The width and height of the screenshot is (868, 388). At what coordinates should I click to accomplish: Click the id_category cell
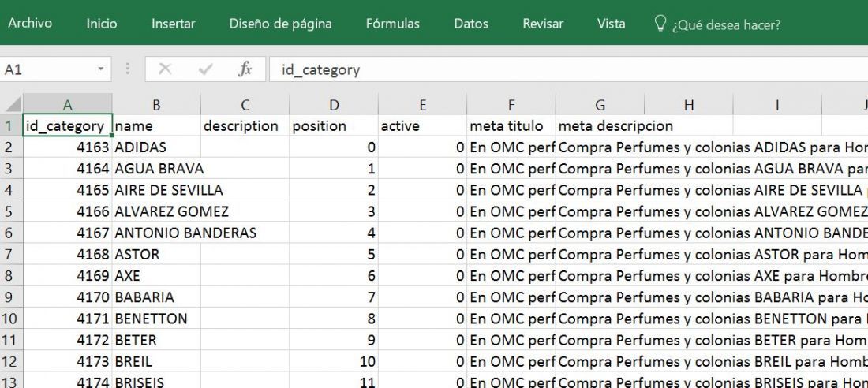click(68, 125)
